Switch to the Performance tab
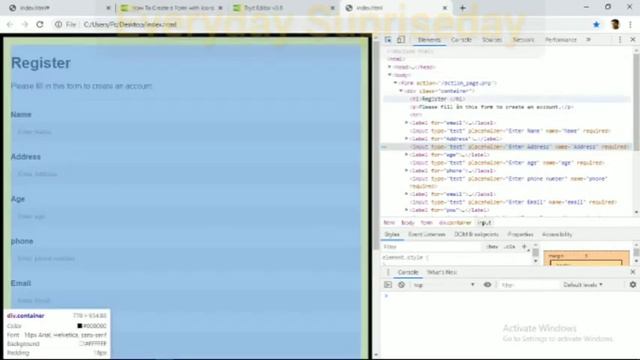Screen dimensions: 640x360 click(x=561, y=40)
